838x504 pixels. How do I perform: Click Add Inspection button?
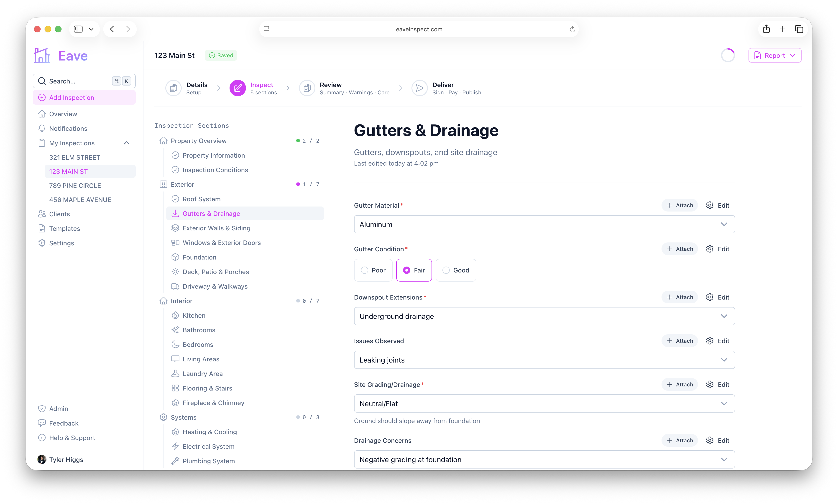pyautogui.click(x=84, y=98)
